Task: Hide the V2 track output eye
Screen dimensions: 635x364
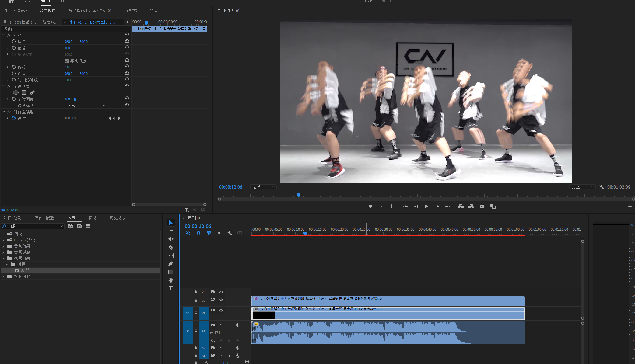Action: pyautogui.click(x=221, y=300)
